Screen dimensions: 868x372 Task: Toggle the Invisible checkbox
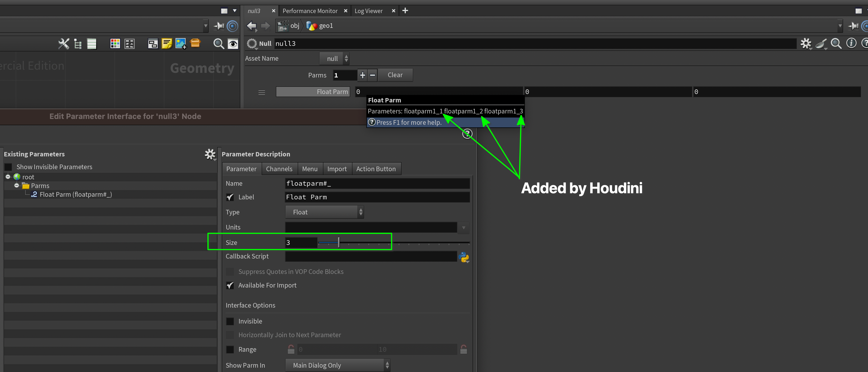tap(230, 321)
